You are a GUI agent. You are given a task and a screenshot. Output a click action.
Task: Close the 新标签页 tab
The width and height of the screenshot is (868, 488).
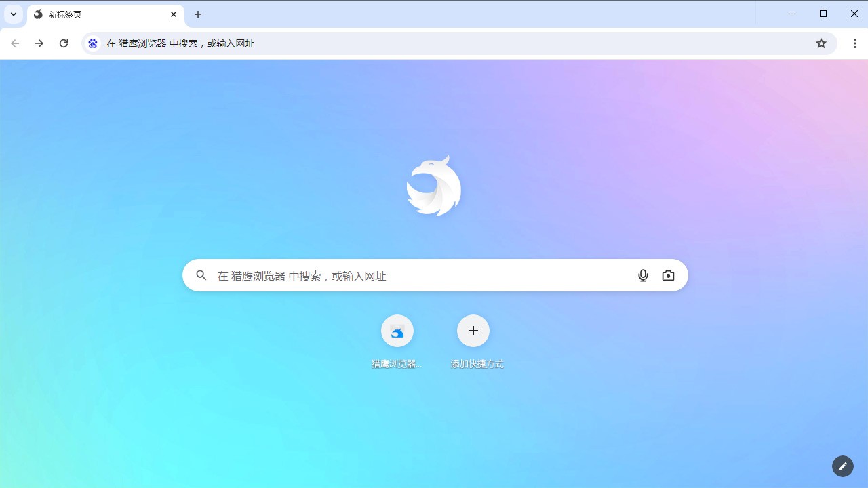(x=174, y=14)
